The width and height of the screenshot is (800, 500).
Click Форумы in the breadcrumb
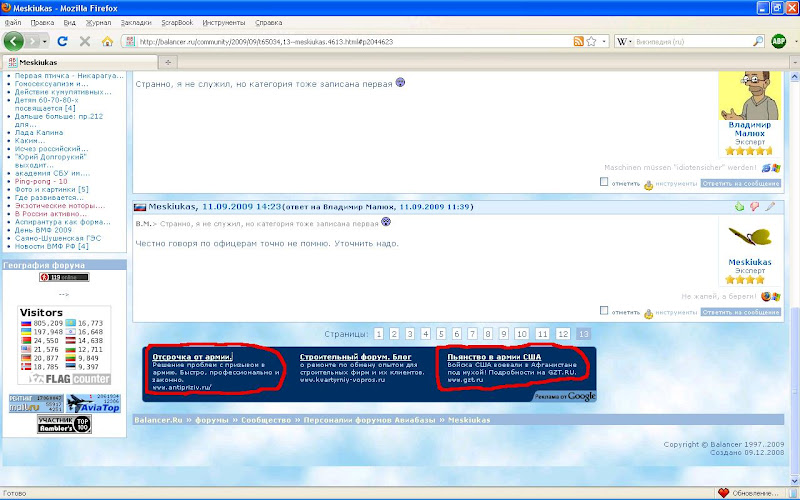tap(212, 420)
